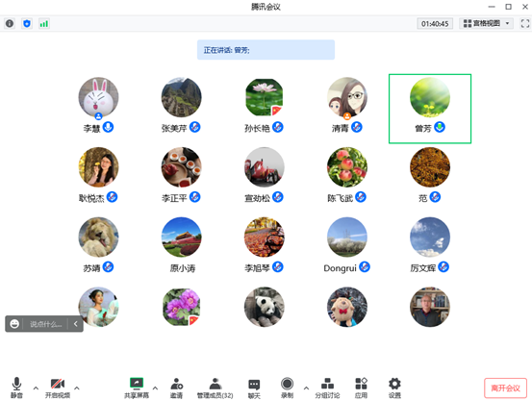Type in the 说点什么 chat field
The height and width of the screenshot is (401, 532).
point(46,324)
